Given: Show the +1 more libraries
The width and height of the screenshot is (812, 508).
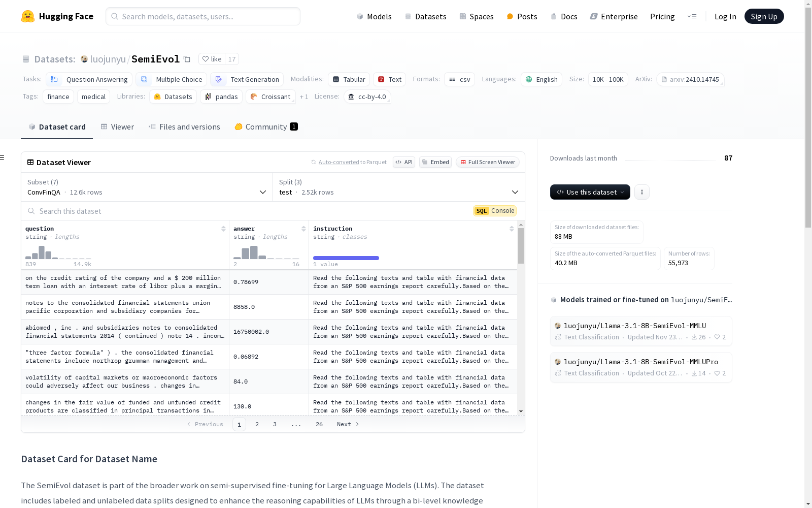Looking at the screenshot, I should (x=304, y=97).
